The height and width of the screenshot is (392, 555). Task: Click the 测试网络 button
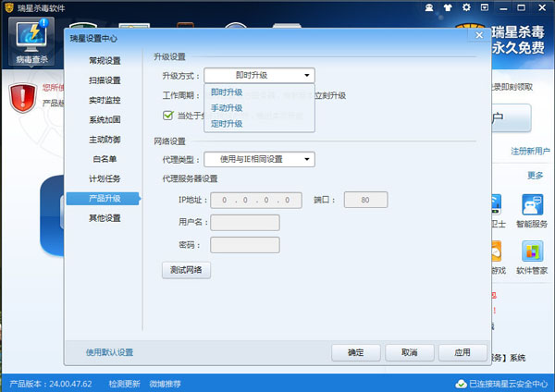click(186, 270)
